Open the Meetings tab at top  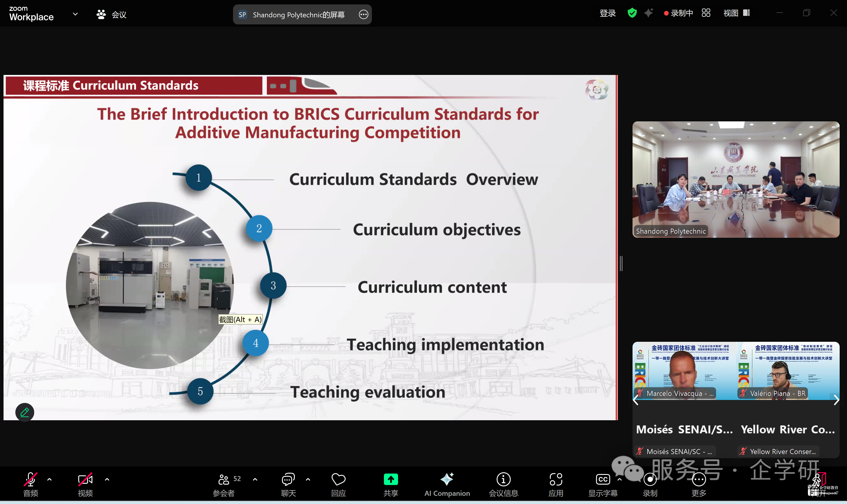click(x=112, y=14)
